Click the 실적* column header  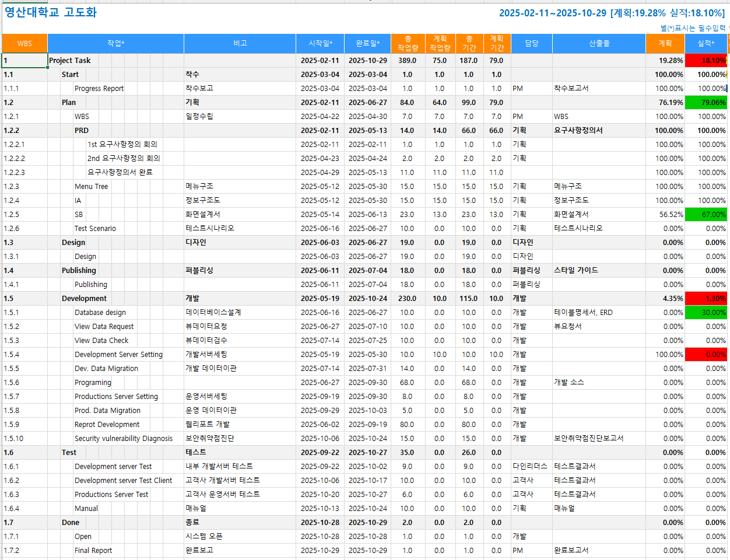[x=706, y=44]
